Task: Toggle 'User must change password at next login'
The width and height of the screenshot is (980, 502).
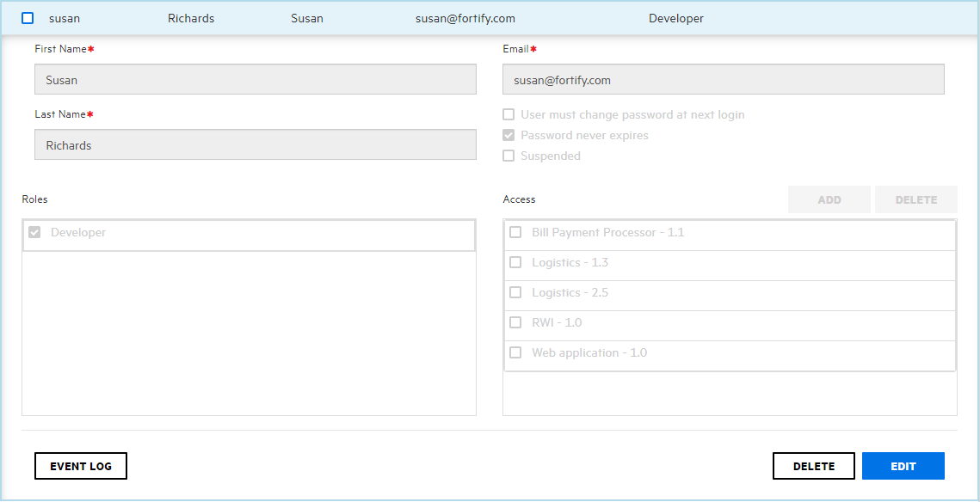Action: pyautogui.click(x=508, y=114)
